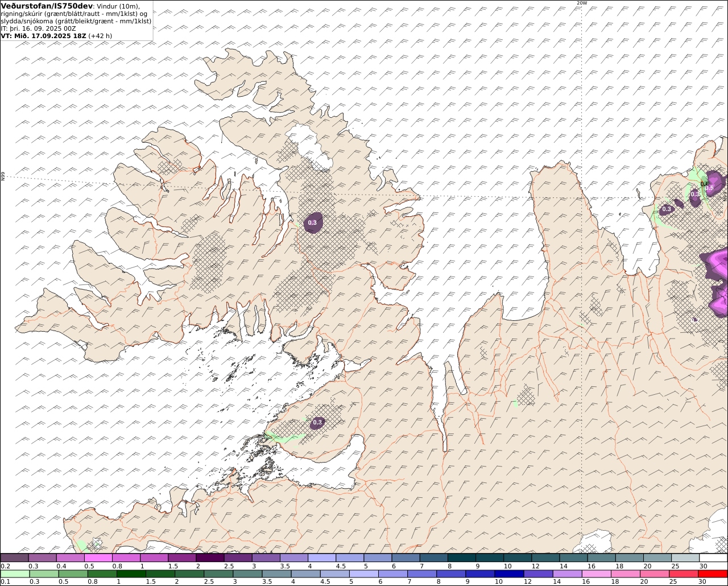Click the '0.1' value label under the lower legend
Image resolution: width=728 pixels, height=586 pixels.
point(5,581)
